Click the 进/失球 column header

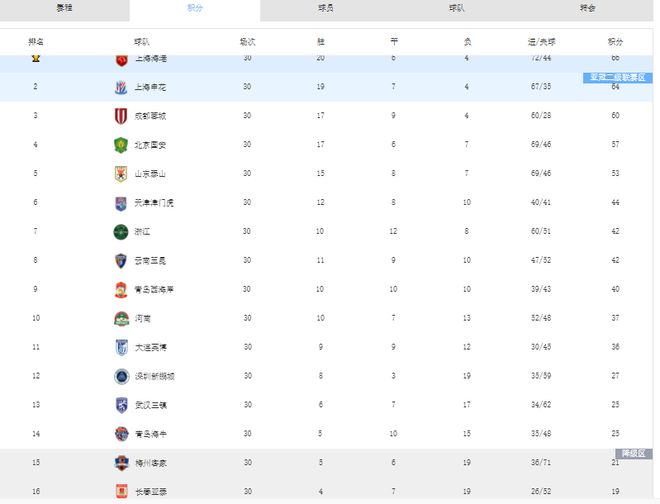[x=541, y=42]
